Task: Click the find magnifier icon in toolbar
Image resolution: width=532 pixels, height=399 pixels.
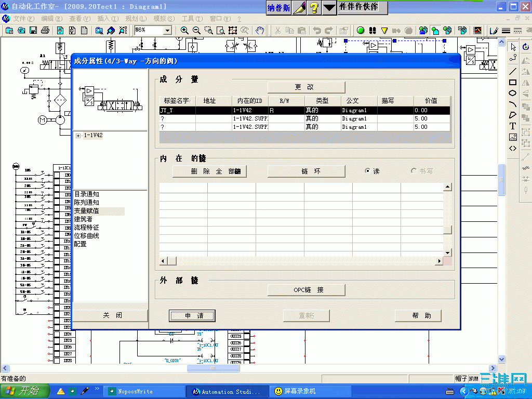Action: click(99, 31)
